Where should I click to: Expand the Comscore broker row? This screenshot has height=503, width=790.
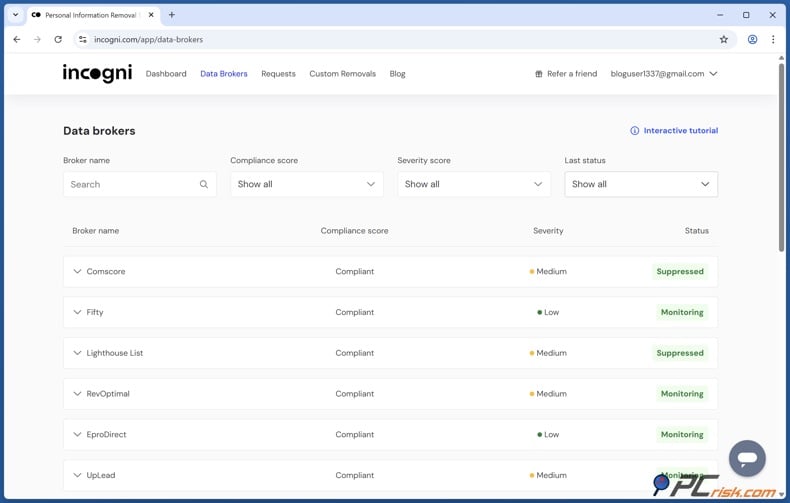[x=77, y=272]
